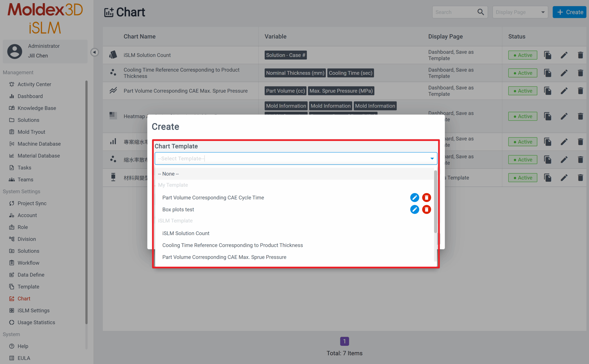The height and width of the screenshot is (364, 589).
Task: Click the Usage Statistics icon
Action: pyautogui.click(x=12, y=322)
